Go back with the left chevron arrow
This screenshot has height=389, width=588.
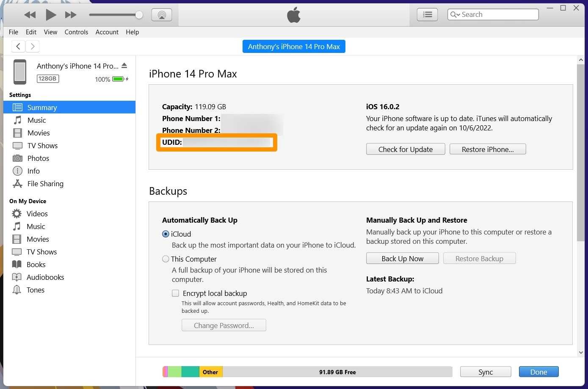click(18, 46)
